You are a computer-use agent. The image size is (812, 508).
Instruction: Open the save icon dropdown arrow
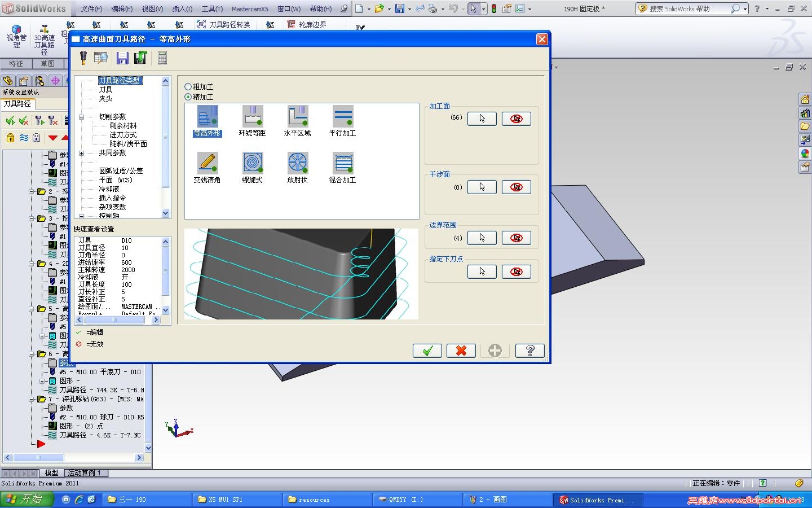(x=409, y=8)
